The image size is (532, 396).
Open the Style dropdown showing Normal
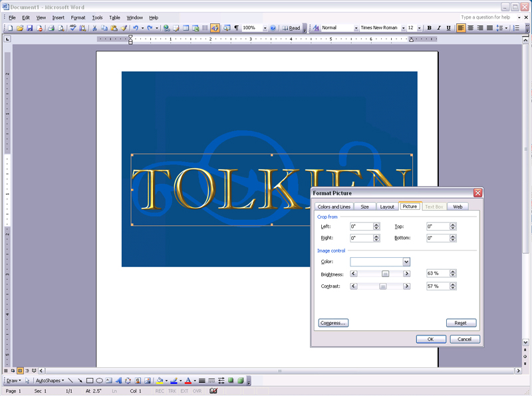(x=356, y=28)
